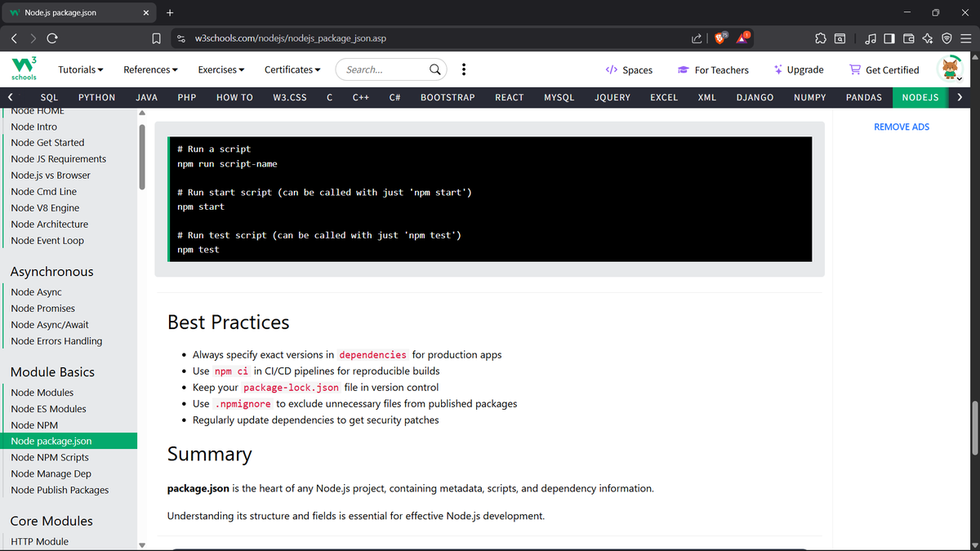Expand the References dropdown
The width and height of the screenshot is (980, 551).
coord(151,69)
